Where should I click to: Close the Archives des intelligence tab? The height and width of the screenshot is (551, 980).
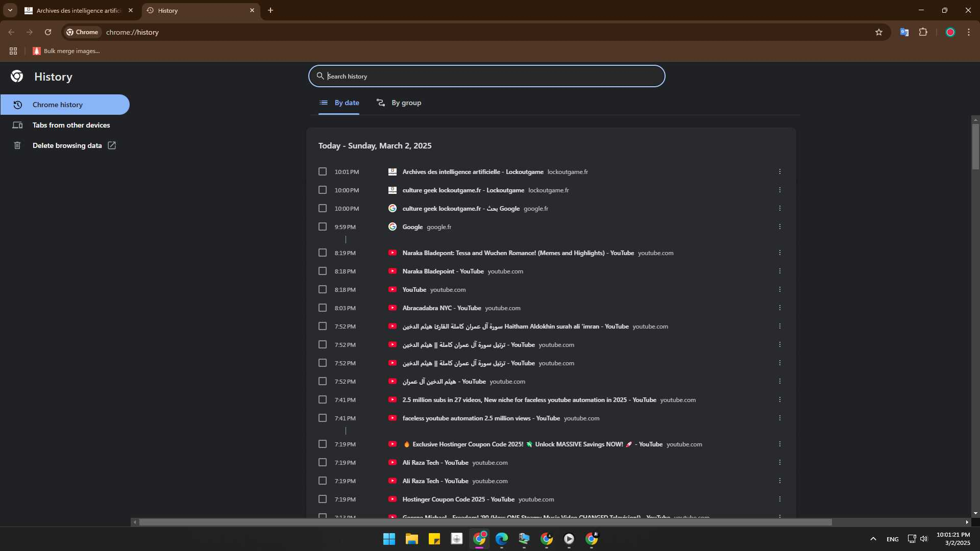[131, 10]
